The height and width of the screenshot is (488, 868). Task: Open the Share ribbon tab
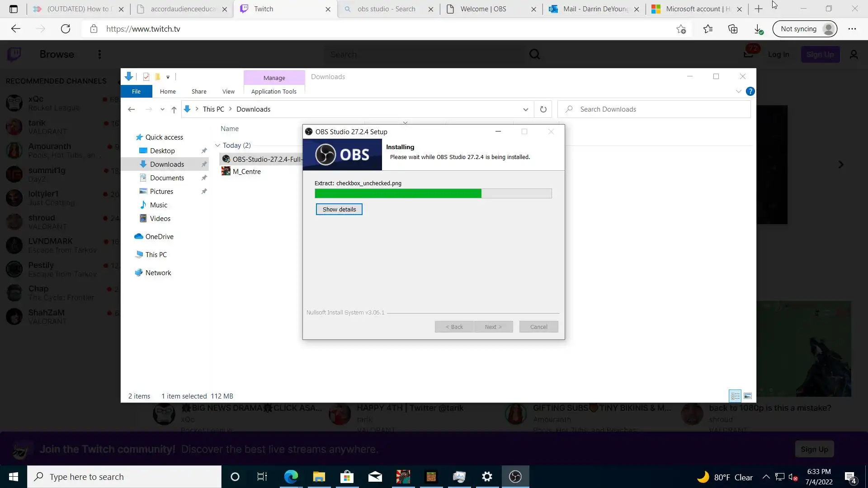point(198,91)
